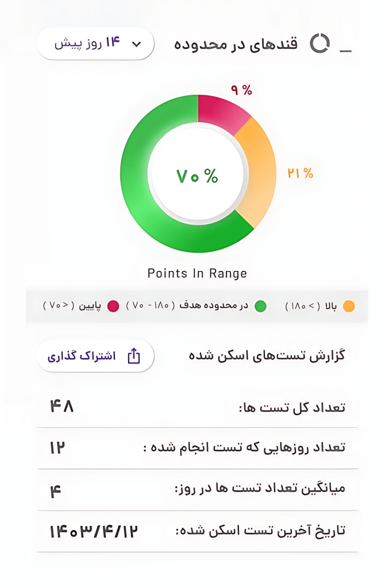Screen dimensions: 389x588
Task: Click the Points In Range chart label
Action: point(197,273)
